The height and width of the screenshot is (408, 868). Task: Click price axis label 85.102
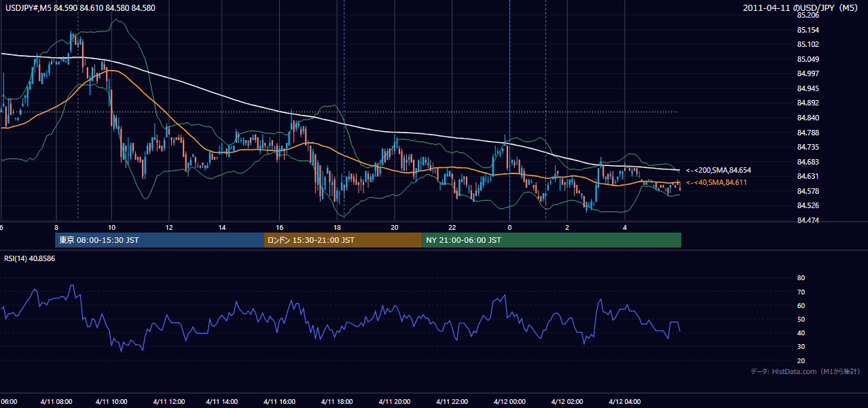point(808,44)
